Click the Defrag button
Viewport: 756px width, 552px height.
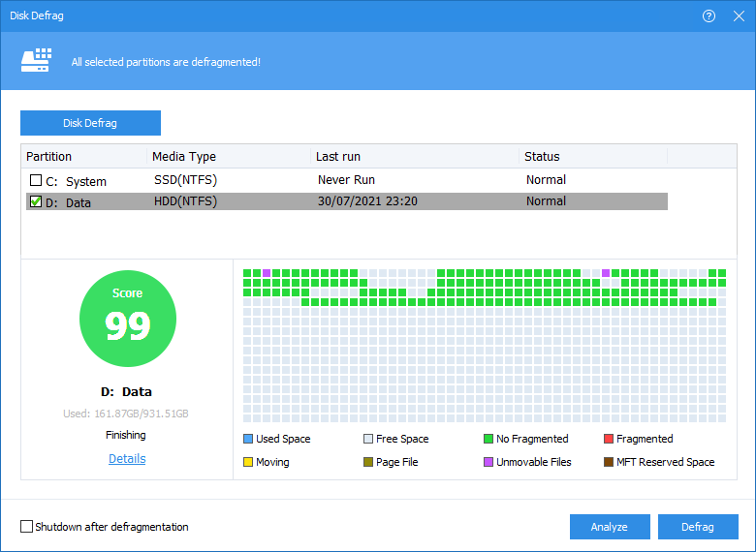click(x=698, y=527)
